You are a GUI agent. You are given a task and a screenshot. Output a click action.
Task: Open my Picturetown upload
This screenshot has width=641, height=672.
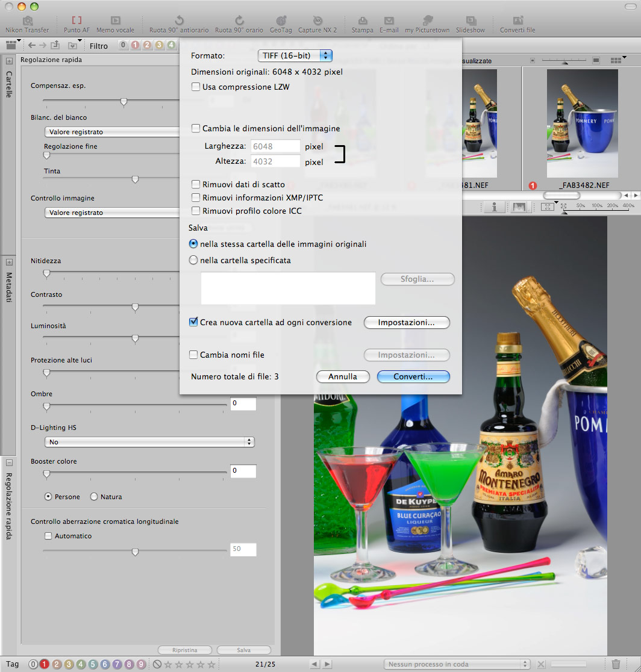pos(428,25)
